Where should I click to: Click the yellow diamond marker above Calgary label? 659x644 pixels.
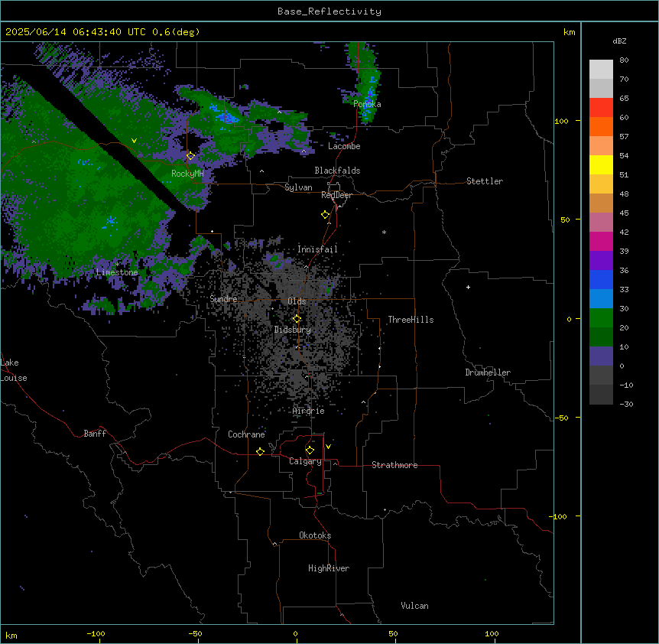(310, 450)
